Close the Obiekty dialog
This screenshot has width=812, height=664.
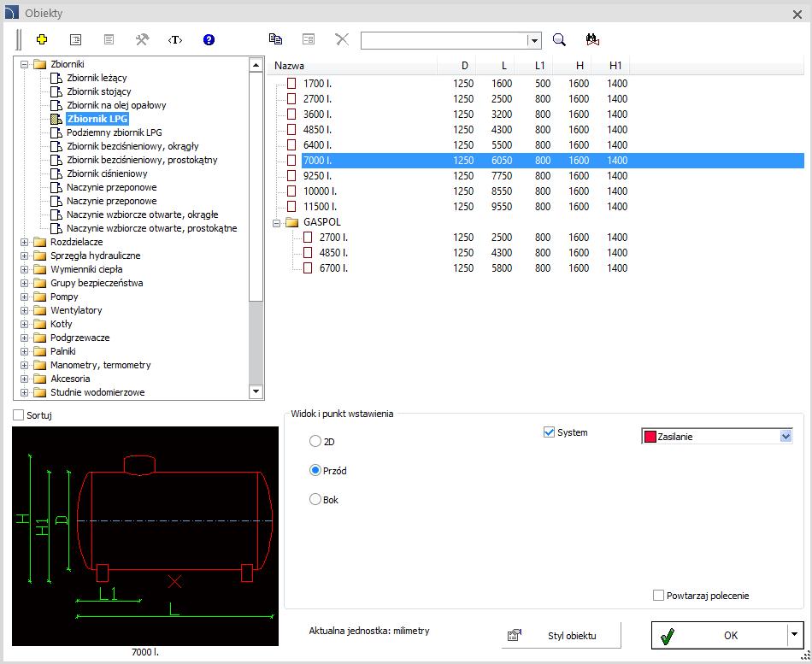[x=797, y=15]
